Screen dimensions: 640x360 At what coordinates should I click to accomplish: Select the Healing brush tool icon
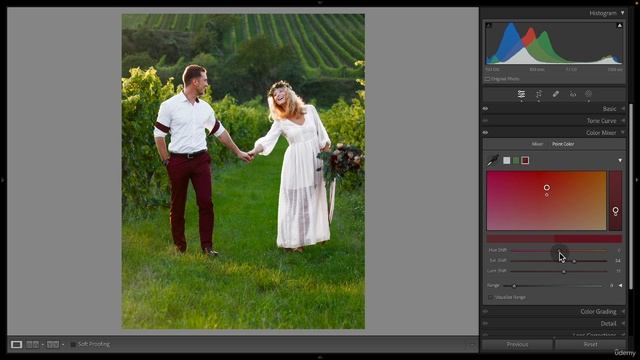pyautogui.click(x=556, y=94)
